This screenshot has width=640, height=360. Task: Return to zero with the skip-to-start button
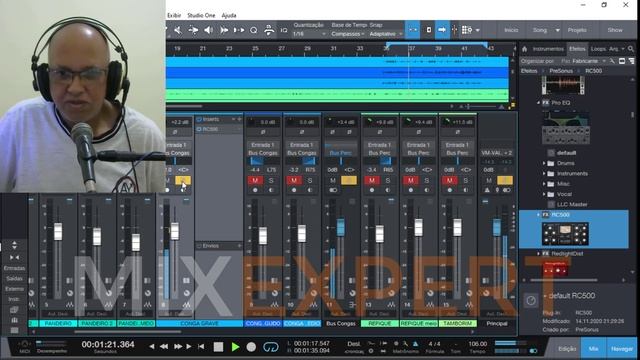201,347
